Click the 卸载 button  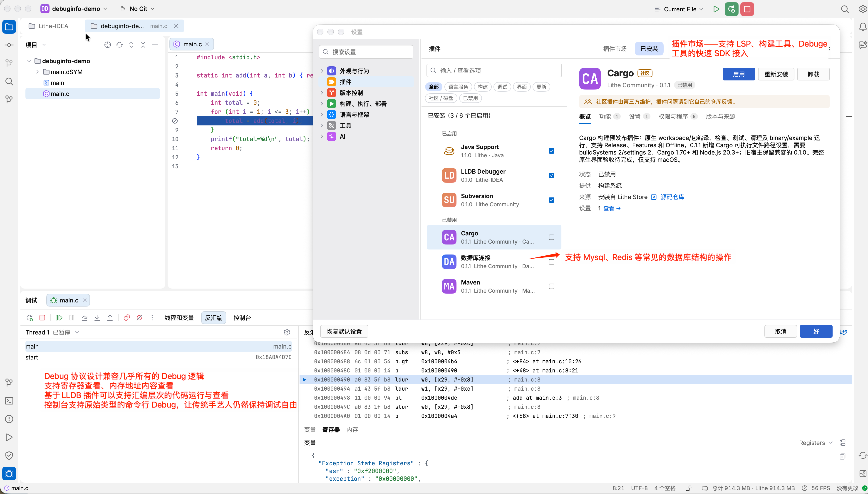[813, 74]
